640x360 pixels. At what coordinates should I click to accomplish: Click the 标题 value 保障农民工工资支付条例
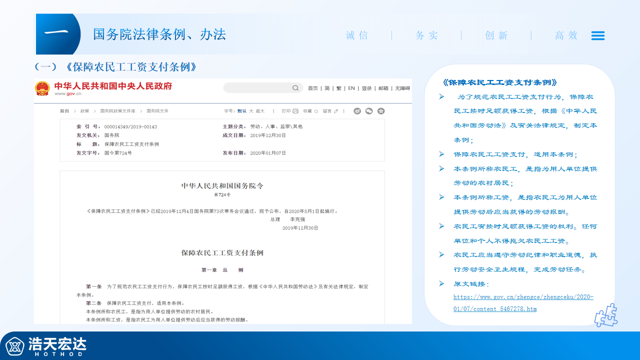coord(132,144)
